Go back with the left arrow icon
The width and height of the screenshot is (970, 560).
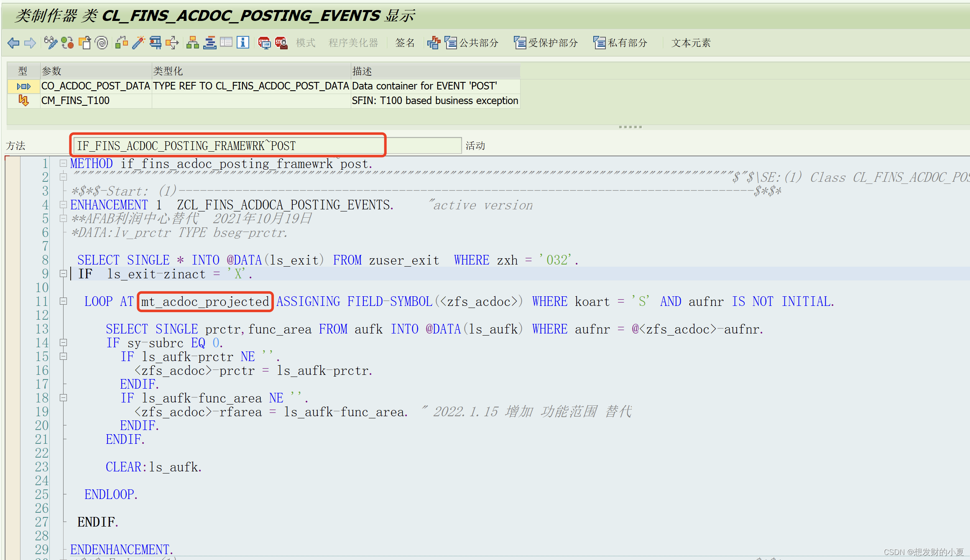13,43
